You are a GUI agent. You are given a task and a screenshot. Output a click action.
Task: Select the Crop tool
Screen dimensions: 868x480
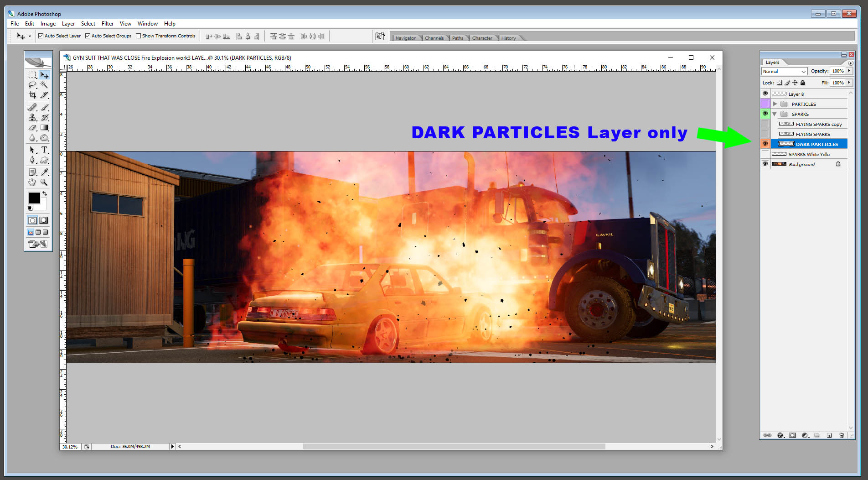click(x=32, y=95)
